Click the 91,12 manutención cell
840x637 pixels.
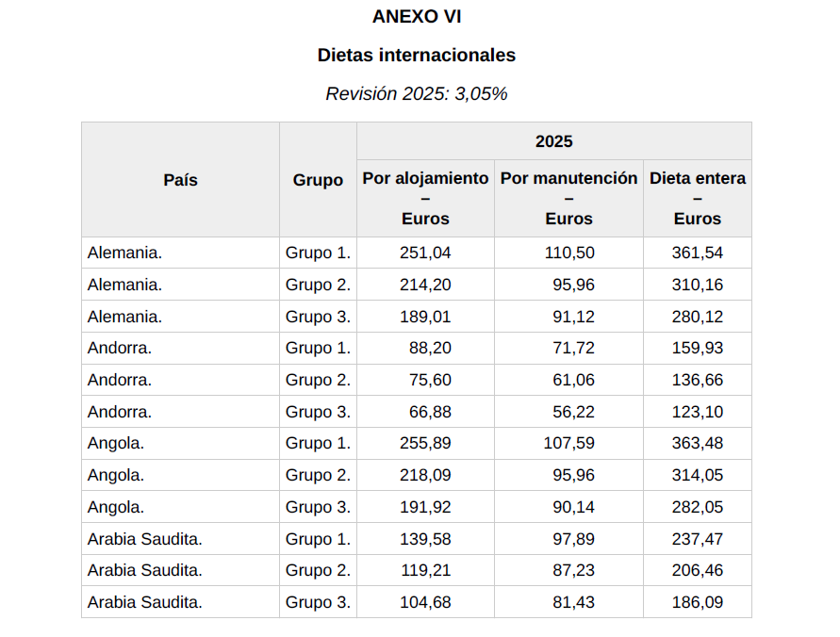click(x=573, y=317)
